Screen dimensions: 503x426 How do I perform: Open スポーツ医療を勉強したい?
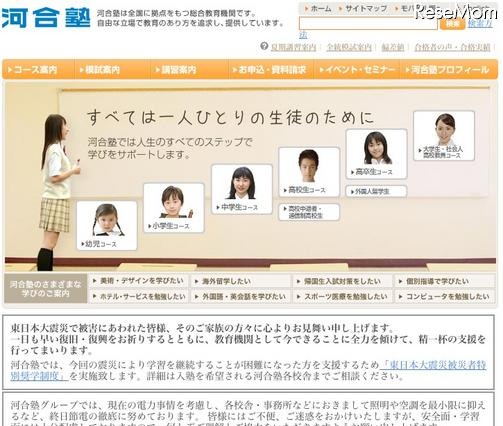[342, 296]
